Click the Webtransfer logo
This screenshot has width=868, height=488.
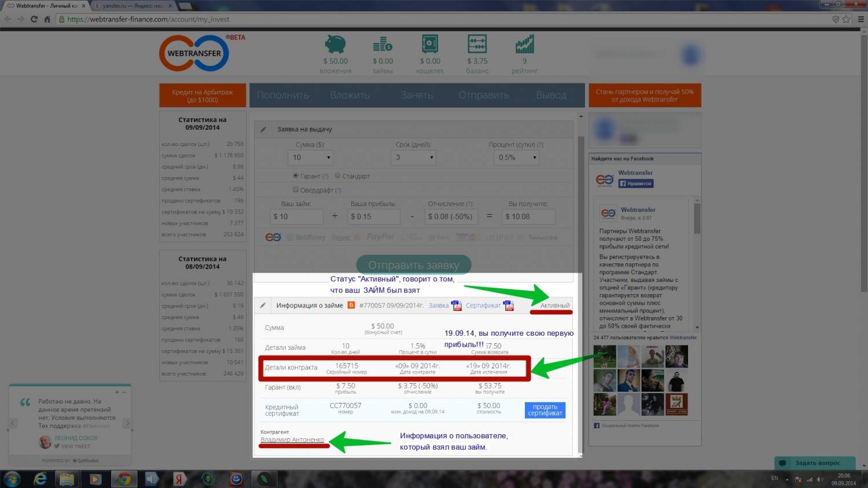click(194, 53)
